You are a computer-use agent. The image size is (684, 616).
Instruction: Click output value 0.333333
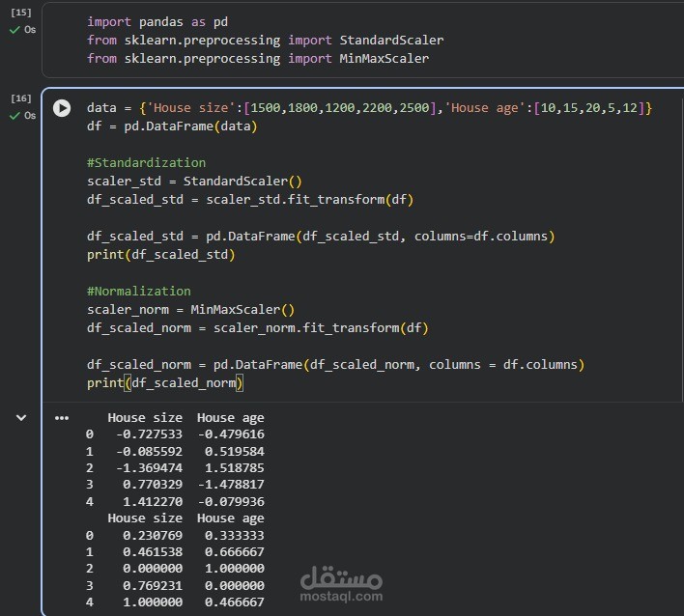point(234,535)
